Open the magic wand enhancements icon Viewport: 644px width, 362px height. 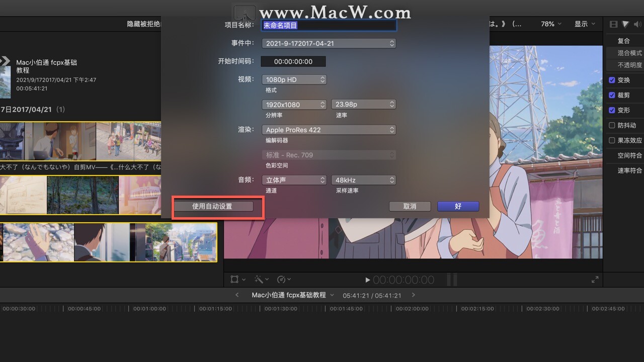(259, 279)
